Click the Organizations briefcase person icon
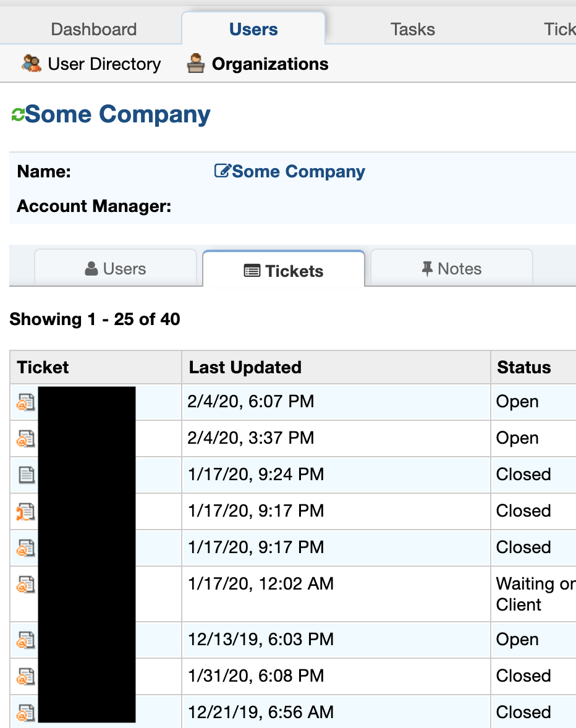576x728 pixels. pos(195,64)
